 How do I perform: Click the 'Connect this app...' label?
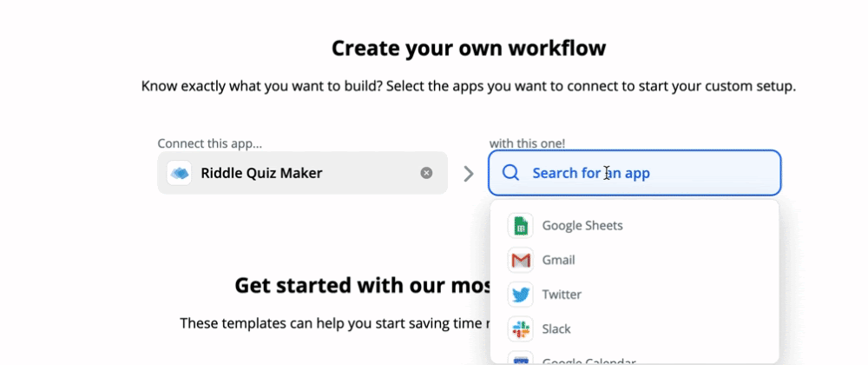(x=210, y=143)
